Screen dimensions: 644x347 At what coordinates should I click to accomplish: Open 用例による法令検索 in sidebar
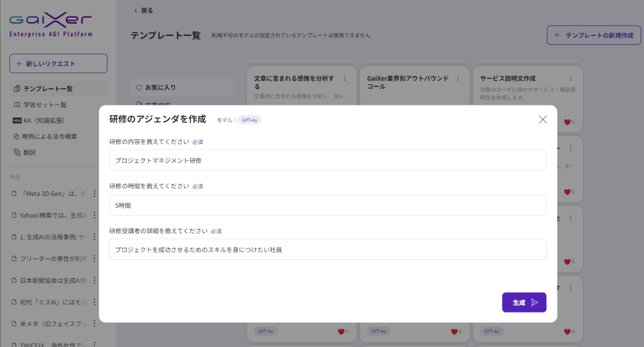(x=50, y=136)
